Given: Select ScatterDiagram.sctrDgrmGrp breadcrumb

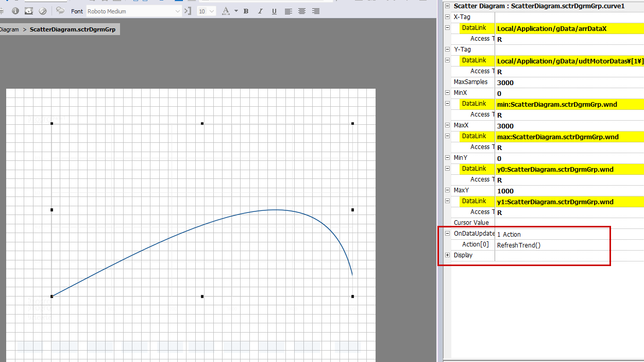Looking at the screenshot, I should pyautogui.click(x=72, y=29).
